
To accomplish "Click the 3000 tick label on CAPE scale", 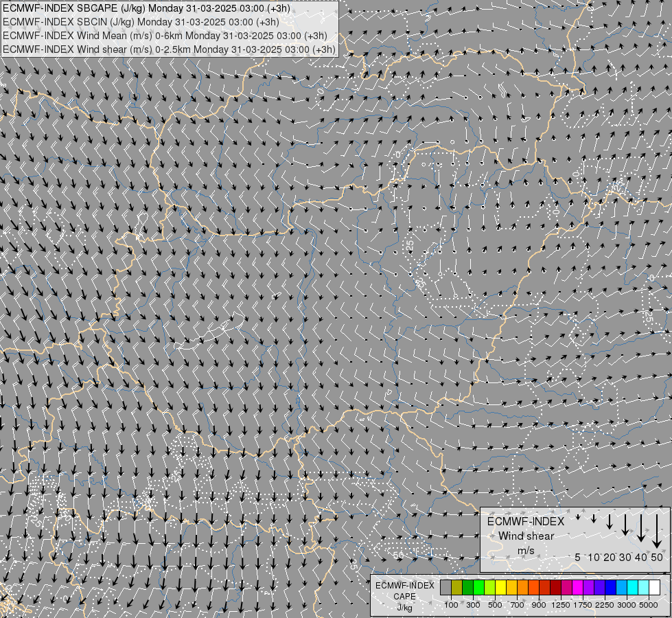I will click(627, 605).
